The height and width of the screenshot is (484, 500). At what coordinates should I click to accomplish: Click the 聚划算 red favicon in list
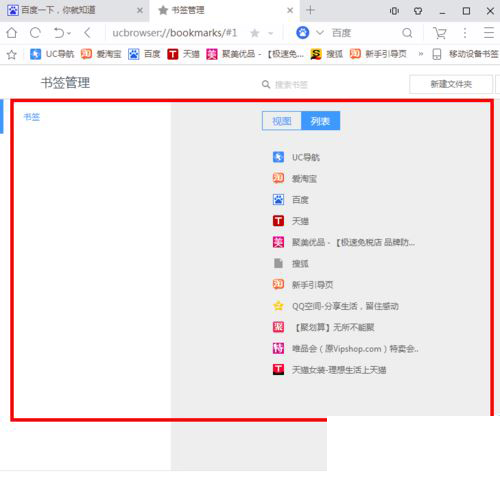click(278, 327)
